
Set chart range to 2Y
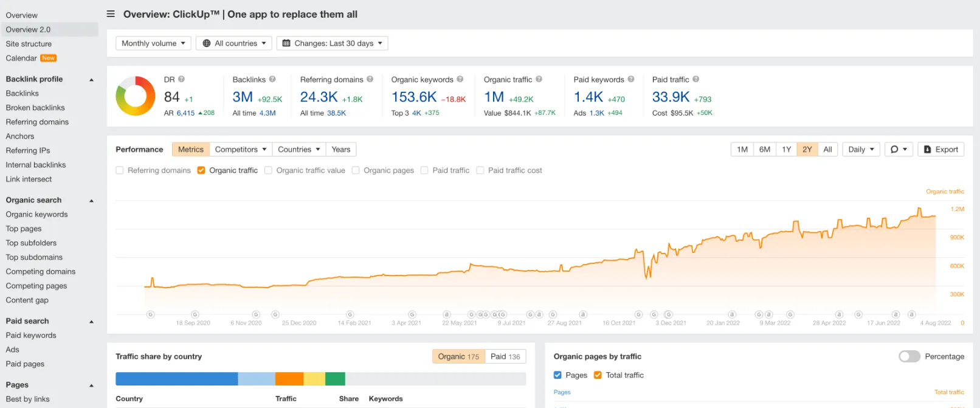(x=807, y=150)
